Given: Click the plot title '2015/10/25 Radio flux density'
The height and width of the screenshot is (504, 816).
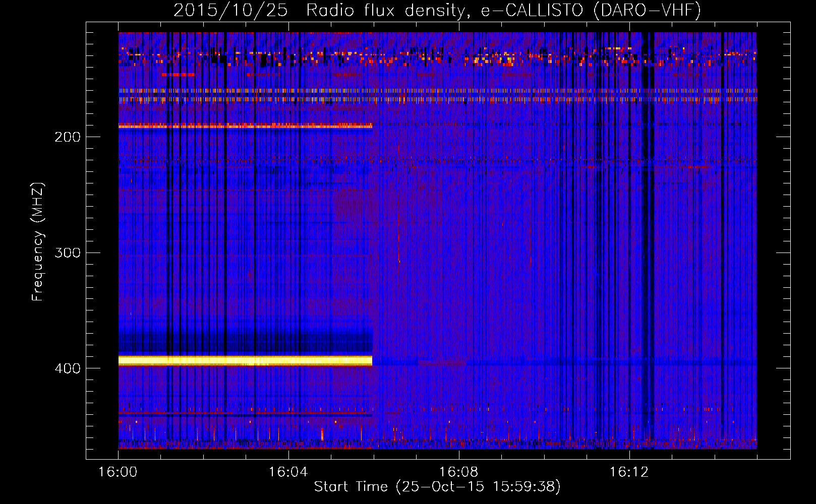Looking at the screenshot, I should click(319, 10).
